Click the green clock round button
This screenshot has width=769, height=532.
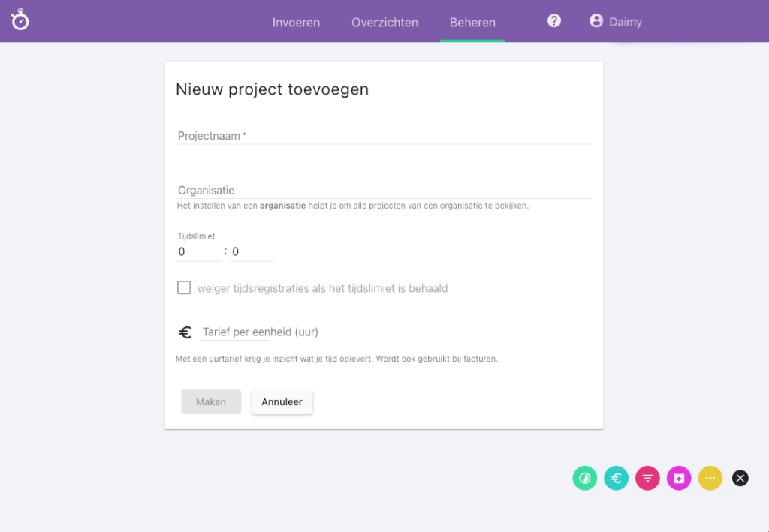tap(585, 478)
